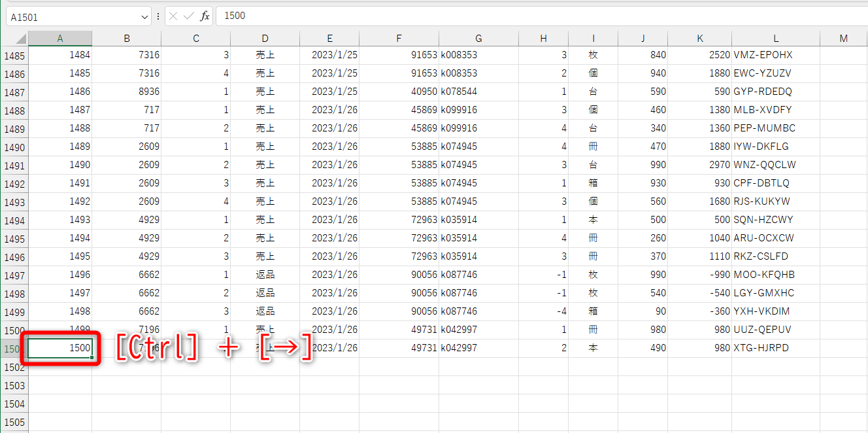Click cell containing UUZ-QEPUV

click(x=776, y=330)
